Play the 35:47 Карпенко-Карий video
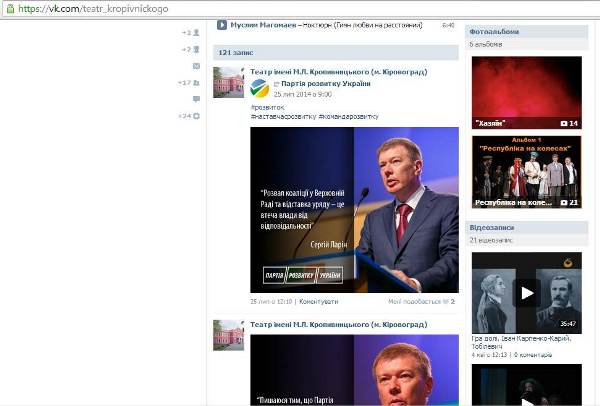The width and height of the screenshot is (600, 406). point(527,293)
